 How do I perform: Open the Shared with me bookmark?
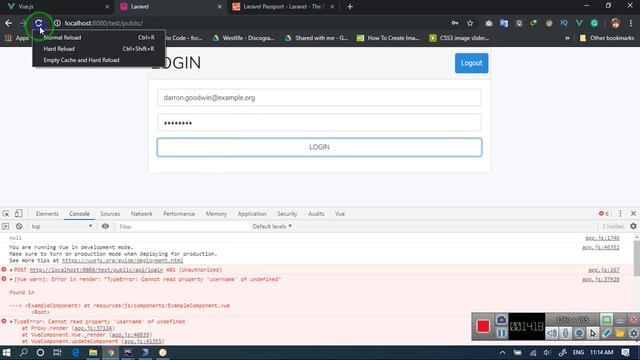[x=317, y=38]
